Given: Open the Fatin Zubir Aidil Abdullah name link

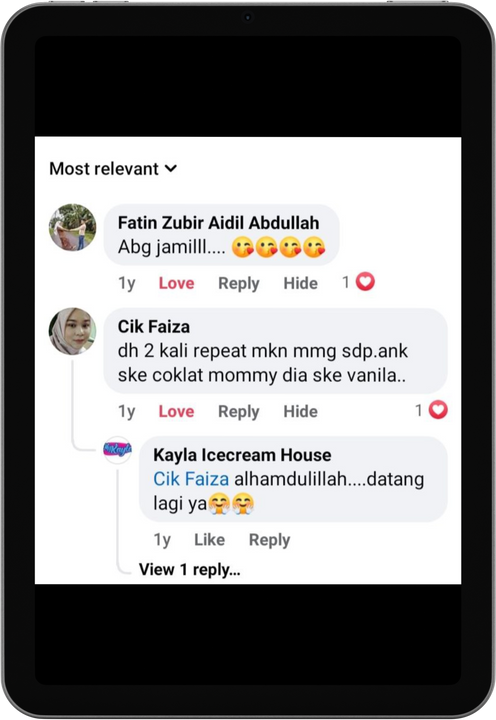Looking at the screenshot, I should (x=219, y=223).
